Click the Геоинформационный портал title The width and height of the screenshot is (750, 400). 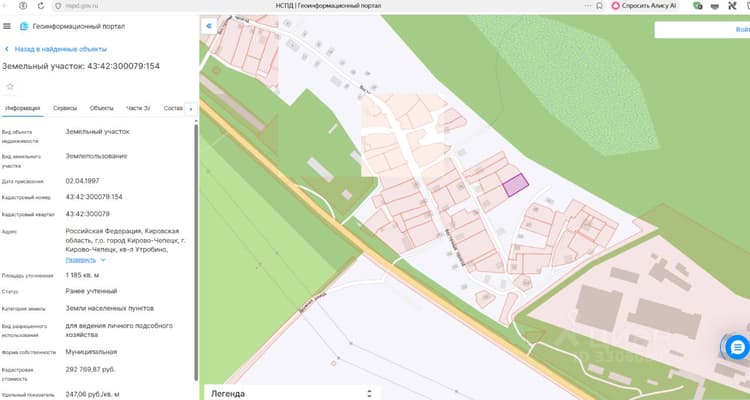point(78,26)
